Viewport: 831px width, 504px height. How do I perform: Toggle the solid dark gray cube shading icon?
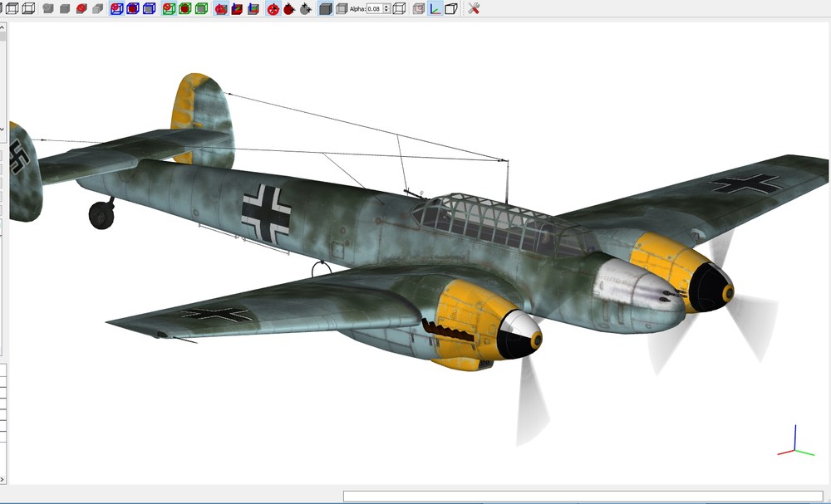coord(326,8)
